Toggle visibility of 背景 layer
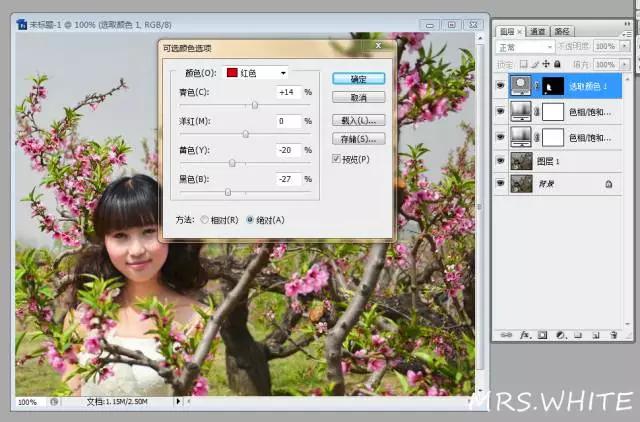The width and height of the screenshot is (640, 422). point(500,183)
